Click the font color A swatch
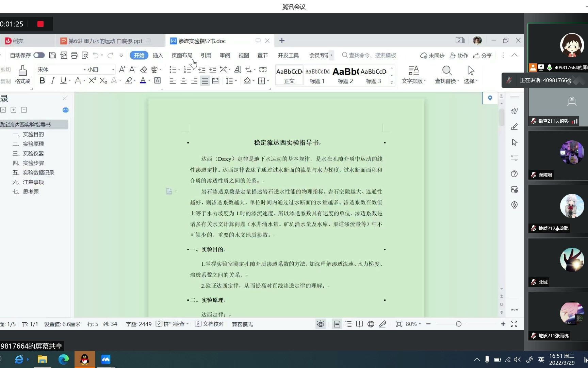588x368 pixels. [x=143, y=81]
